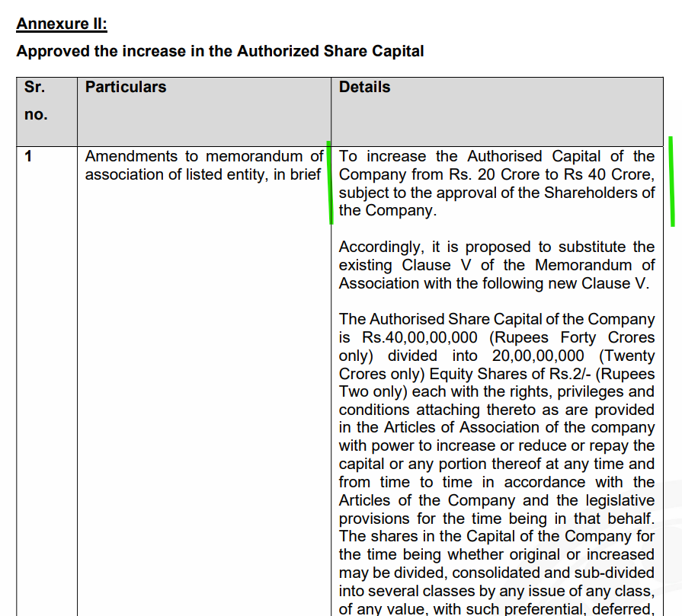Click the green annotation line beside Particulars text

click(x=331, y=183)
